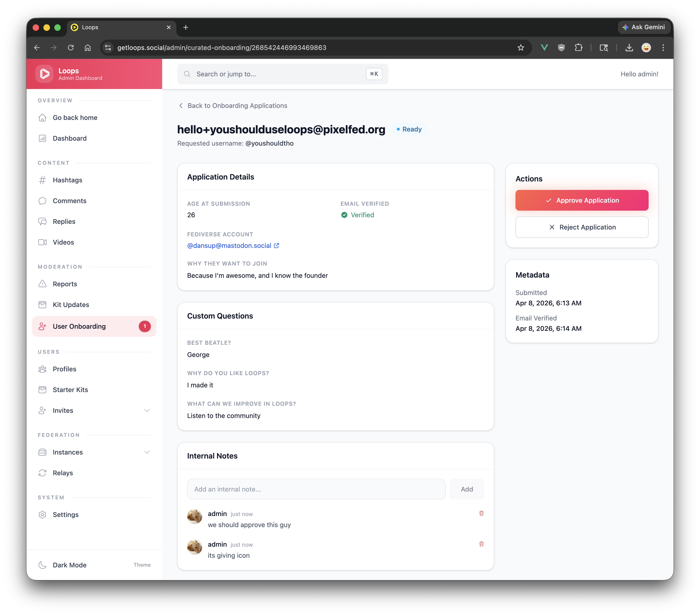Expand the Instances submenu chevron
Image resolution: width=700 pixels, height=615 pixels.
pyautogui.click(x=147, y=452)
